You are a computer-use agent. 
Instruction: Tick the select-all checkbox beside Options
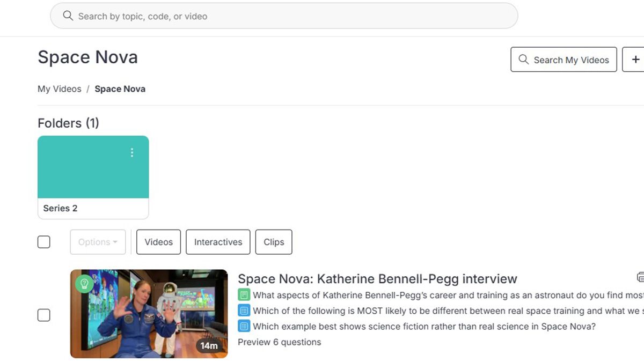click(44, 242)
